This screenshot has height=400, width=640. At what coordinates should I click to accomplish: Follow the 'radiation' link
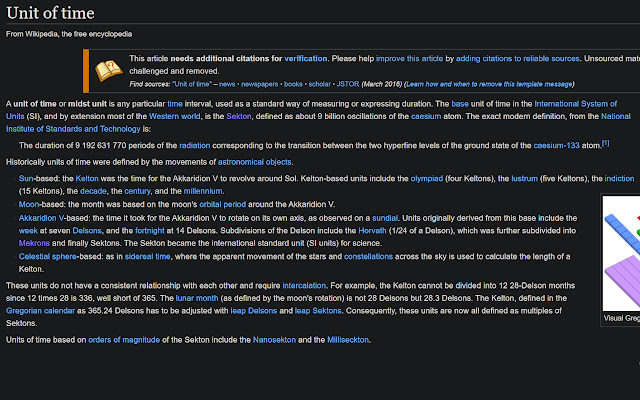pyautogui.click(x=195, y=145)
